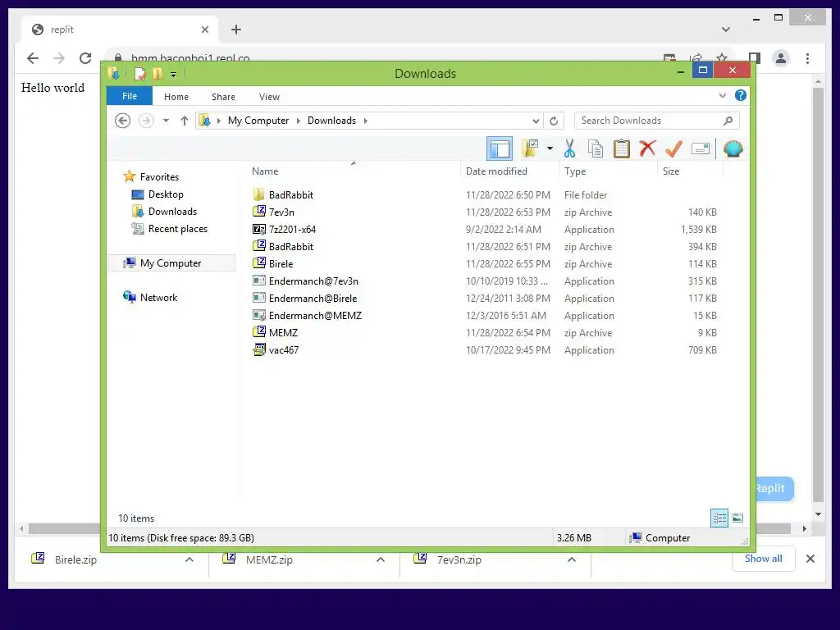
Task: Click the new folder icon in toolbar
Action: tap(530, 148)
